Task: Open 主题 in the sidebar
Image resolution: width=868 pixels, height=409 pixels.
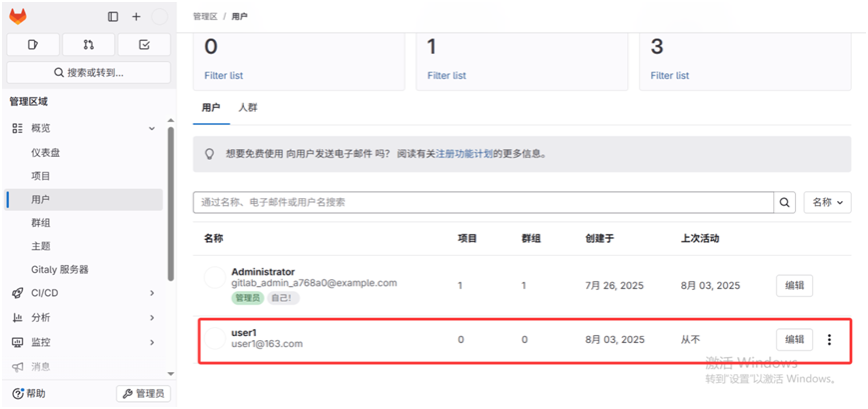Action: [x=40, y=246]
